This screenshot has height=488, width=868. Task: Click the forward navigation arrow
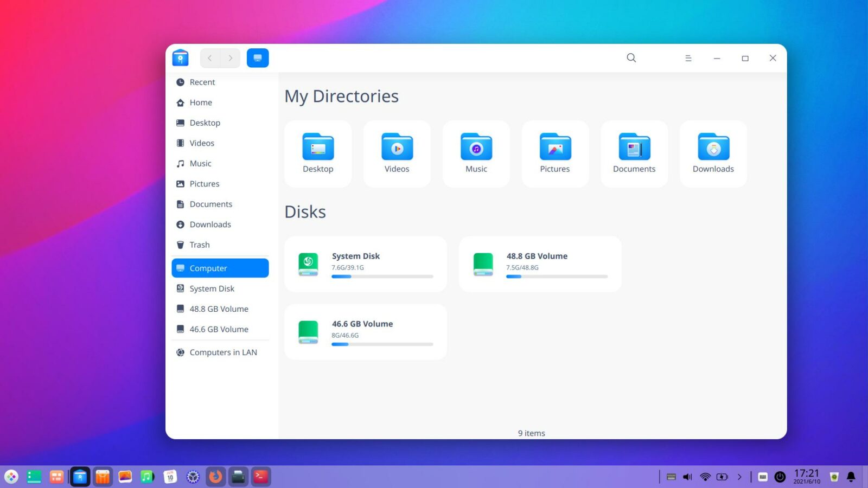pyautogui.click(x=230, y=57)
